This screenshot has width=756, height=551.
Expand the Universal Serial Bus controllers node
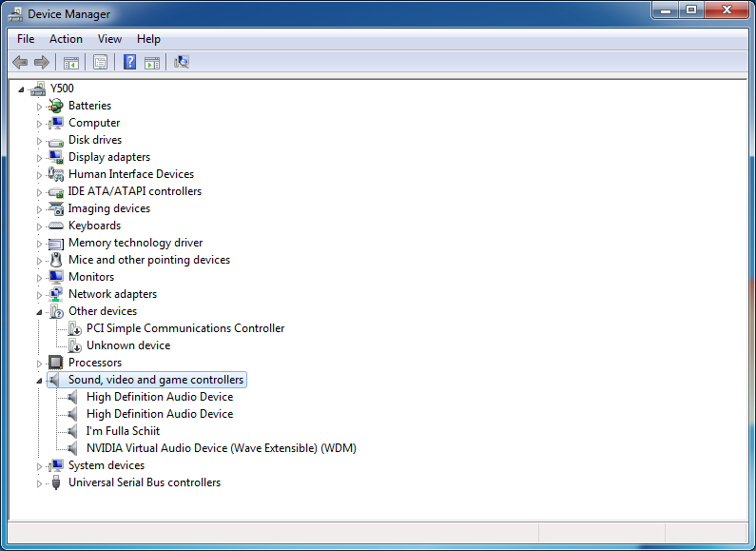(x=39, y=483)
